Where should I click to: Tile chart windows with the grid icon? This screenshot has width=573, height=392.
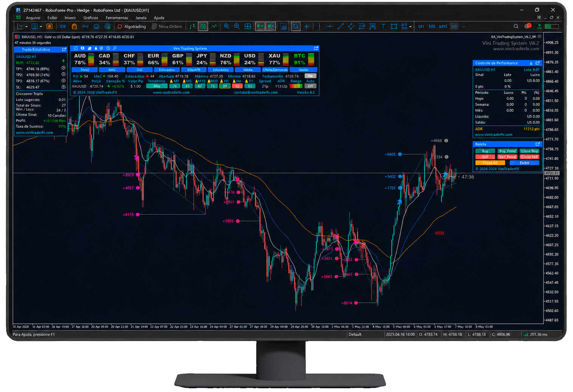[248, 26]
